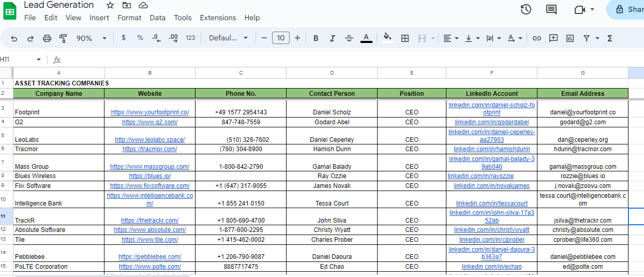The image size is (644, 277).
Task: Open the functions sigma icon
Action: tap(610, 38)
